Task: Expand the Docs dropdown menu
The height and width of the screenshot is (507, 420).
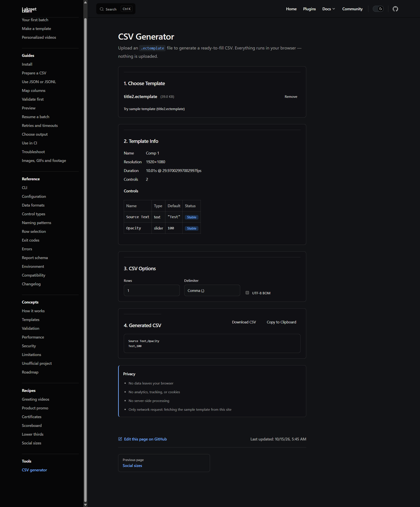Action: point(329,9)
